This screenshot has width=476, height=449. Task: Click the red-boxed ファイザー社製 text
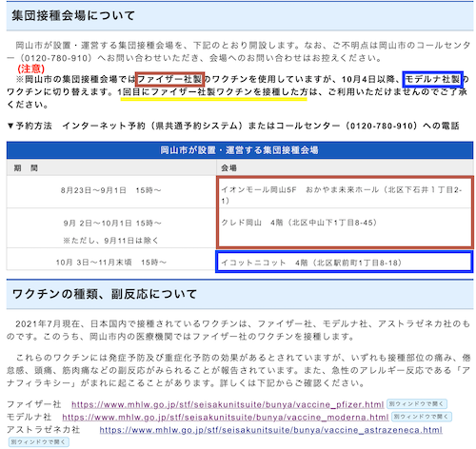click(169, 79)
